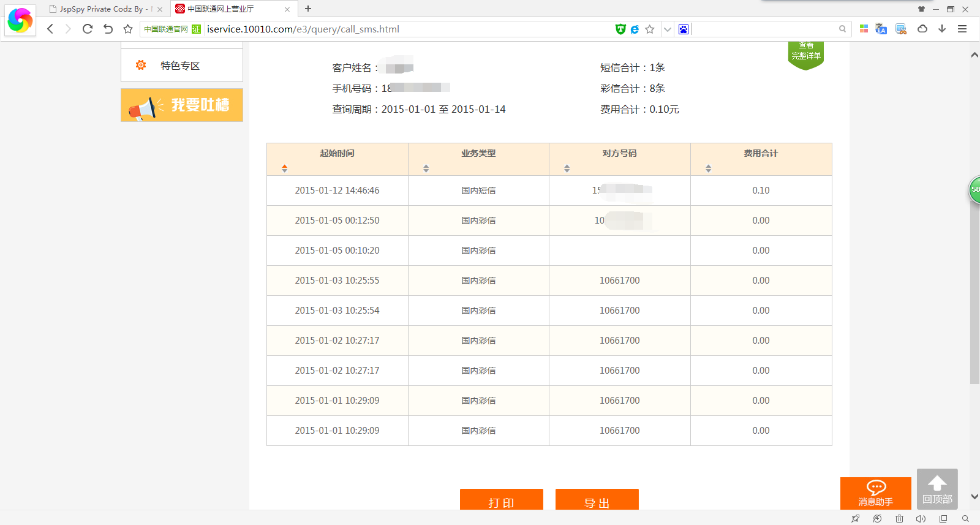This screenshot has width=980, height=525.
Task: Click the 2015-01-03 10:25:55 cell
Action: [337, 281]
